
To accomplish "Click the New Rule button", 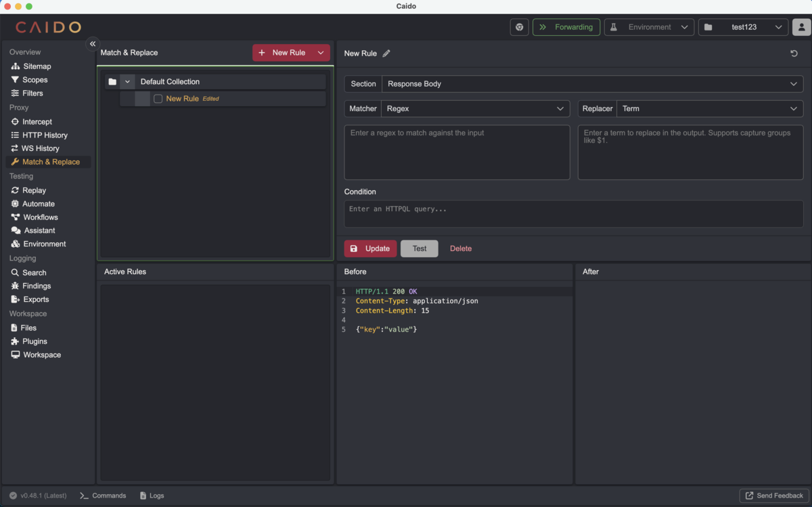I will 282,53.
